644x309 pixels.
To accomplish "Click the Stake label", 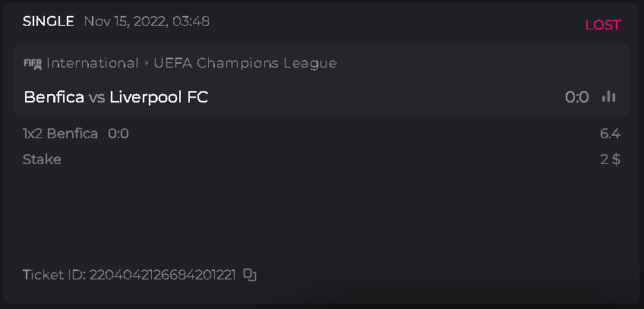I will pos(42,159).
